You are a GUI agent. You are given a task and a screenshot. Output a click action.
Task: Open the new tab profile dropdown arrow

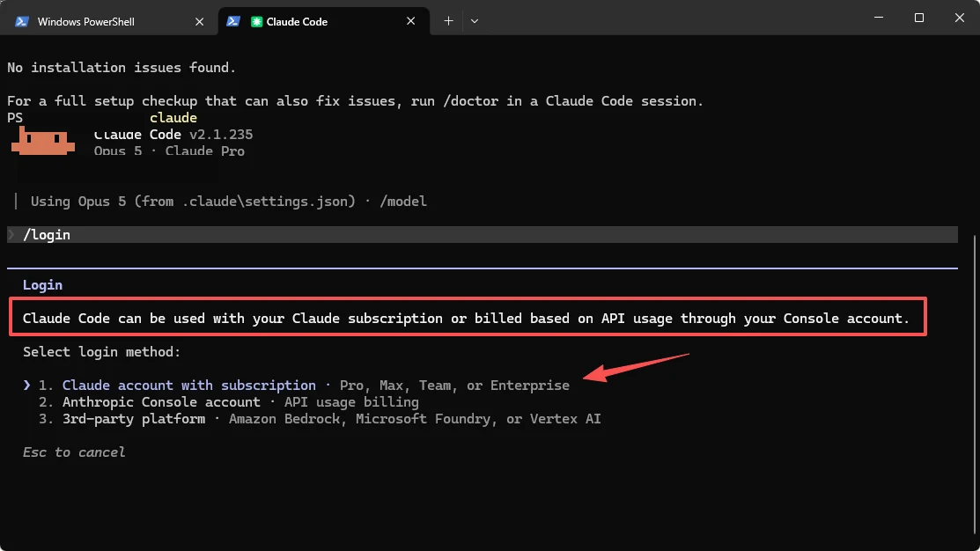475,21
